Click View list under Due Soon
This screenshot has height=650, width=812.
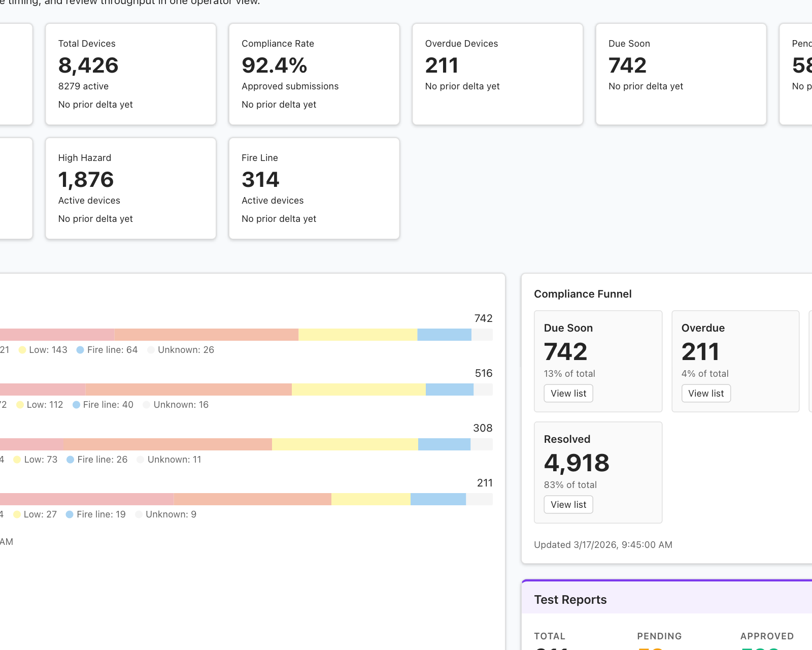point(568,394)
